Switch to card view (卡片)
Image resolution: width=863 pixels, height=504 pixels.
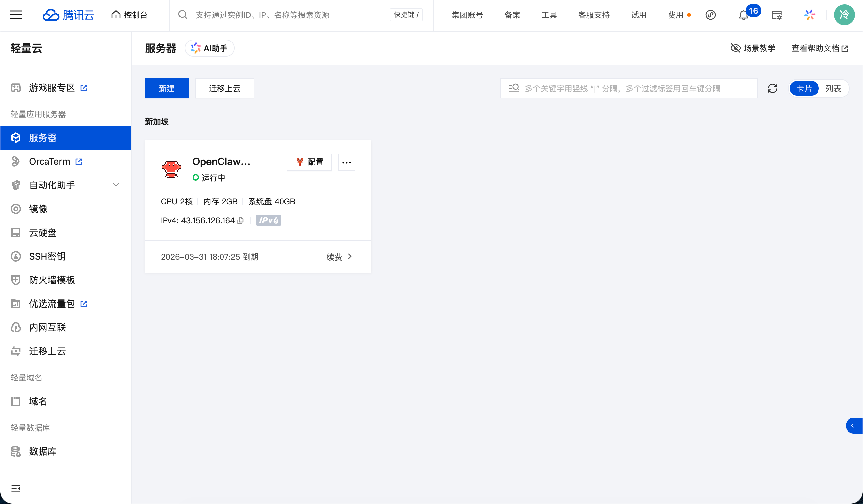[804, 88]
